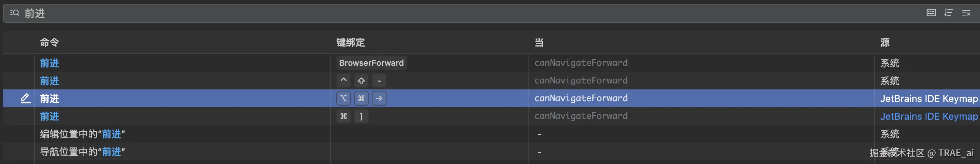Select the 导航位置中的“前进” command row

click(82, 152)
